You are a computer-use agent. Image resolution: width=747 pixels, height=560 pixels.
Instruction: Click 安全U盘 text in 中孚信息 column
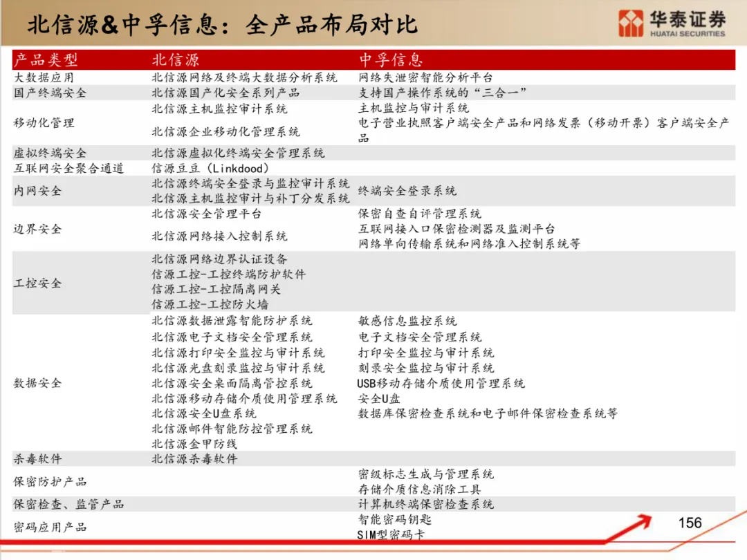(x=379, y=399)
